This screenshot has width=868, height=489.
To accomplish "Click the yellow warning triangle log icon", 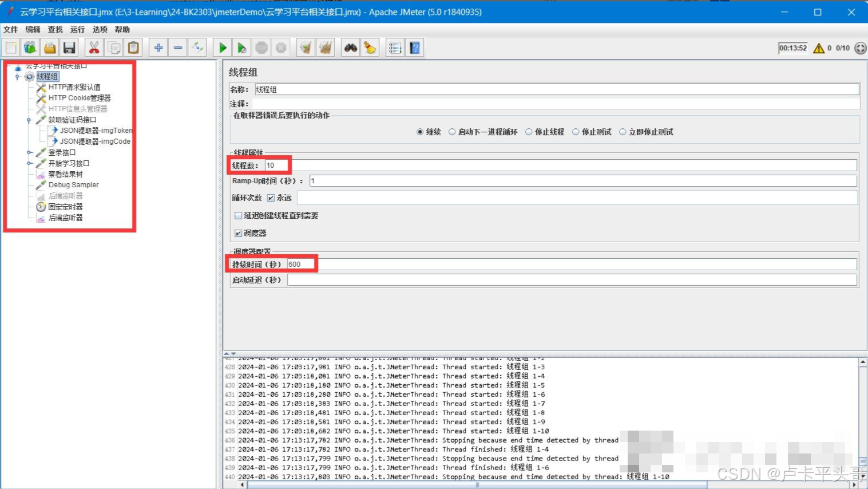I will [819, 48].
